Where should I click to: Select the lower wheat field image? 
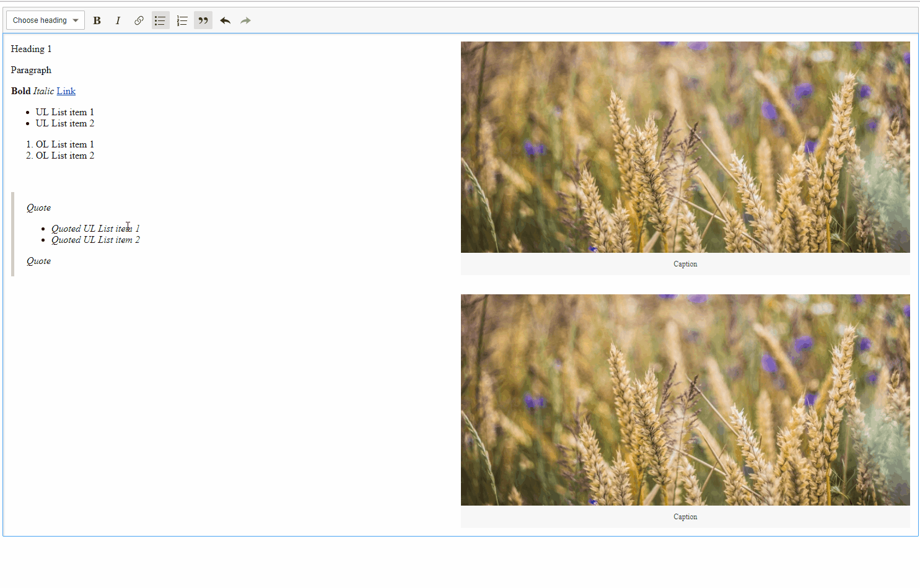coord(685,400)
